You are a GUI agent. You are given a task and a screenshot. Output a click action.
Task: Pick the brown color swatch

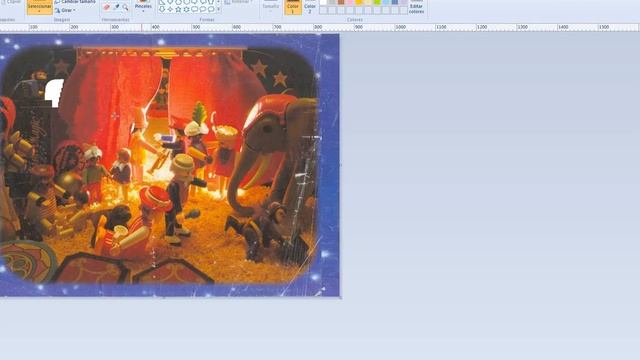[341, 2]
